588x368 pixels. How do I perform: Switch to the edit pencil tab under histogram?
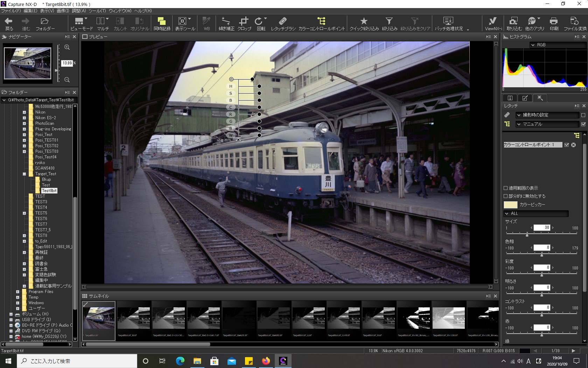(525, 98)
